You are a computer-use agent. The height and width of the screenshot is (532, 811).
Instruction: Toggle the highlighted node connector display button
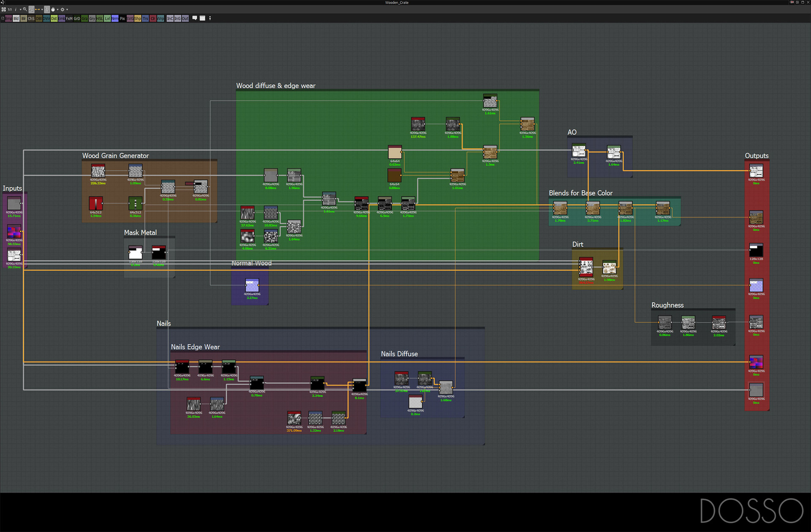tap(31, 9)
